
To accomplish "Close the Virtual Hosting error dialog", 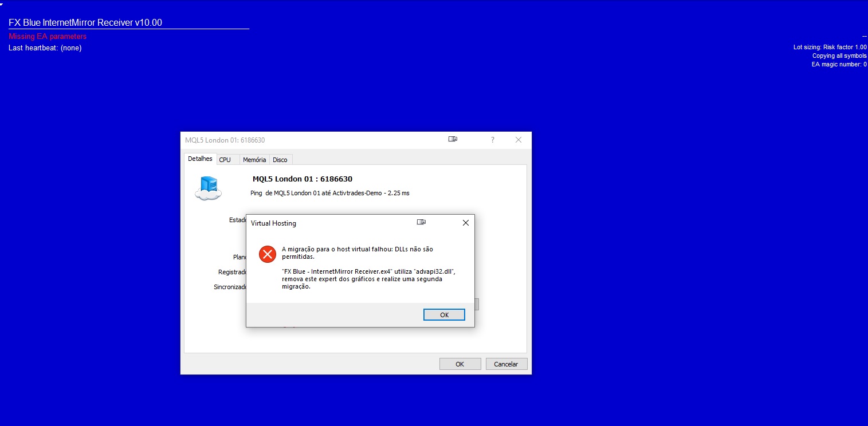I will pos(465,223).
